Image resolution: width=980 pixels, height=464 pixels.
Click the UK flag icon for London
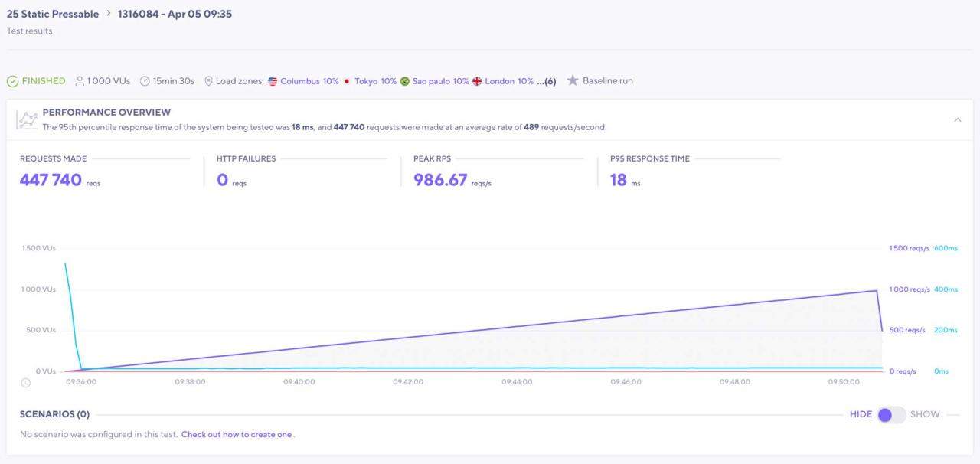point(477,81)
